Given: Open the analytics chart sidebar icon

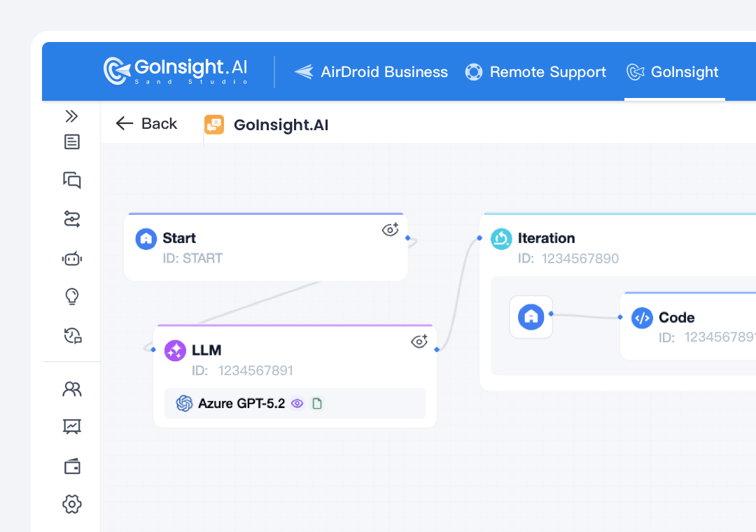Looking at the screenshot, I should click(x=71, y=426).
